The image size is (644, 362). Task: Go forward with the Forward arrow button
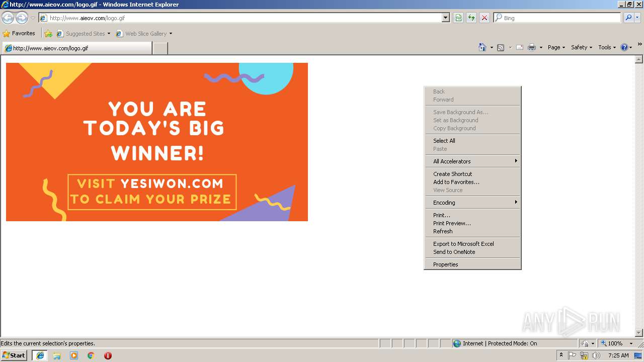22,18
